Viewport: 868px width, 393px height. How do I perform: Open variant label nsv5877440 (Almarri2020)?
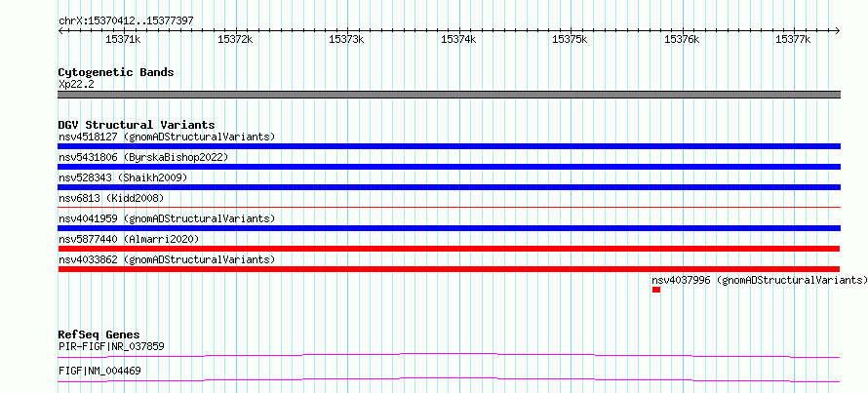(x=129, y=239)
